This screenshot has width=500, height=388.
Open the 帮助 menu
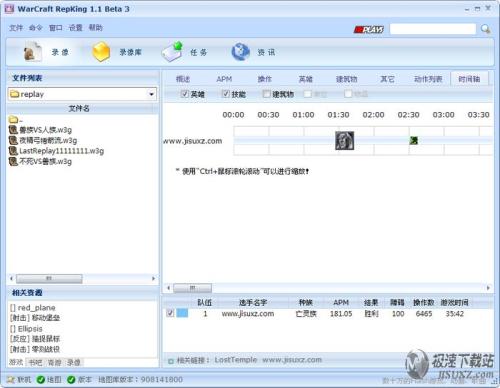tap(96, 28)
